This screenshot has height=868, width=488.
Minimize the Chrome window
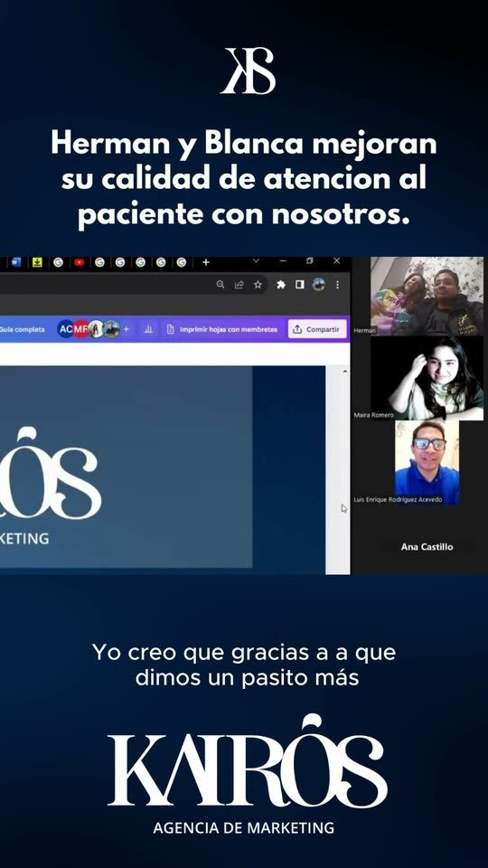click(283, 261)
